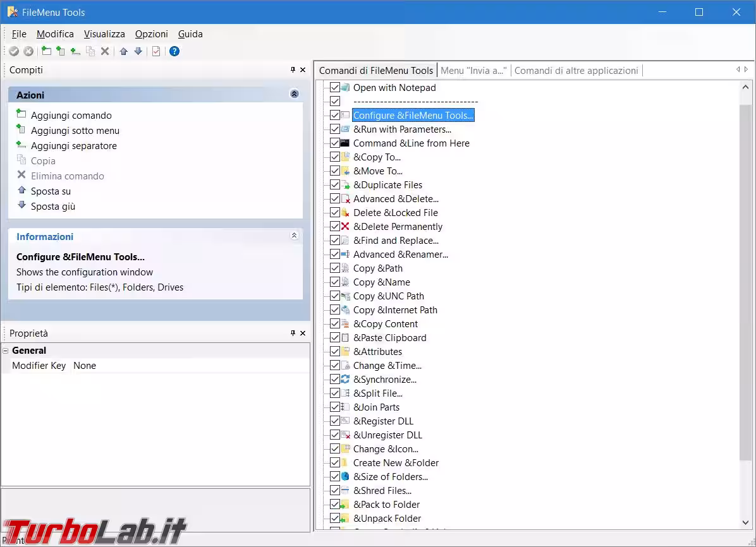
Task: Collapse the General properties group
Action: point(6,351)
